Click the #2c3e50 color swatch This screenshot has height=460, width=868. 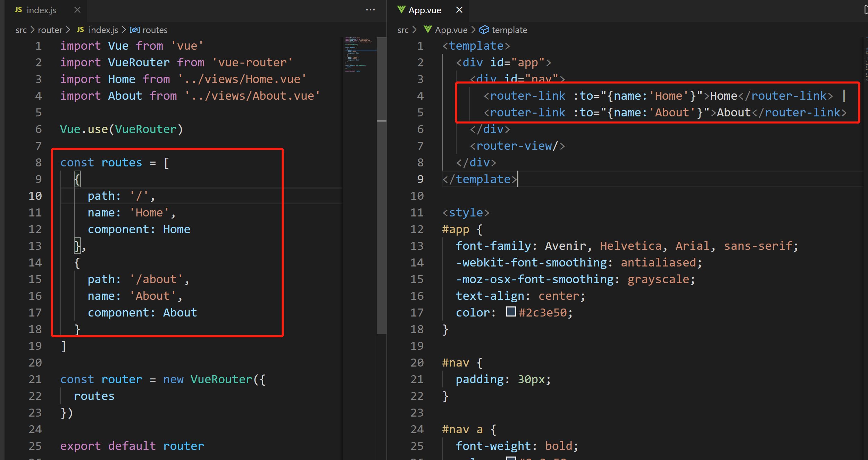(x=511, y=312)
